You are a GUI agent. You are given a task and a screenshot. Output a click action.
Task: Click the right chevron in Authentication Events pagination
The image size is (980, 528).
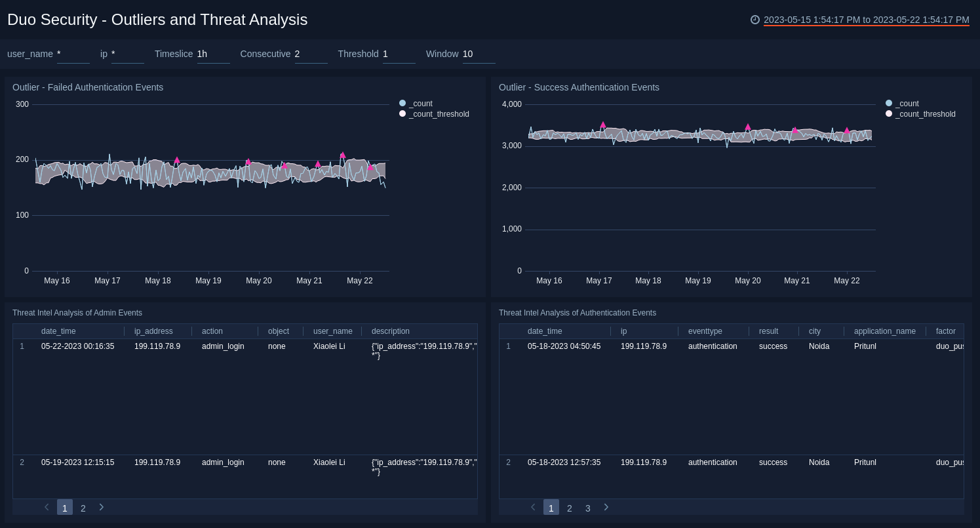point(606,507)
